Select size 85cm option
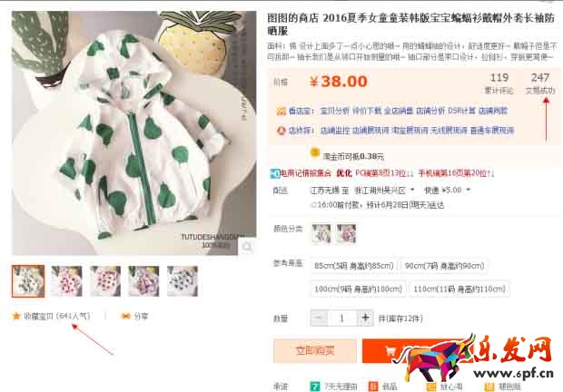Screen dimensions: 563x392 354,266
